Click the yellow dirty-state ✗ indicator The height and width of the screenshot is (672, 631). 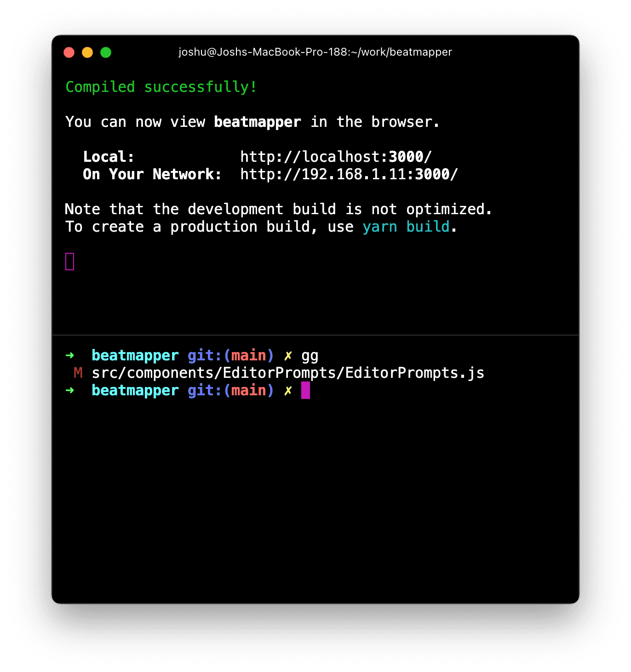288,355
